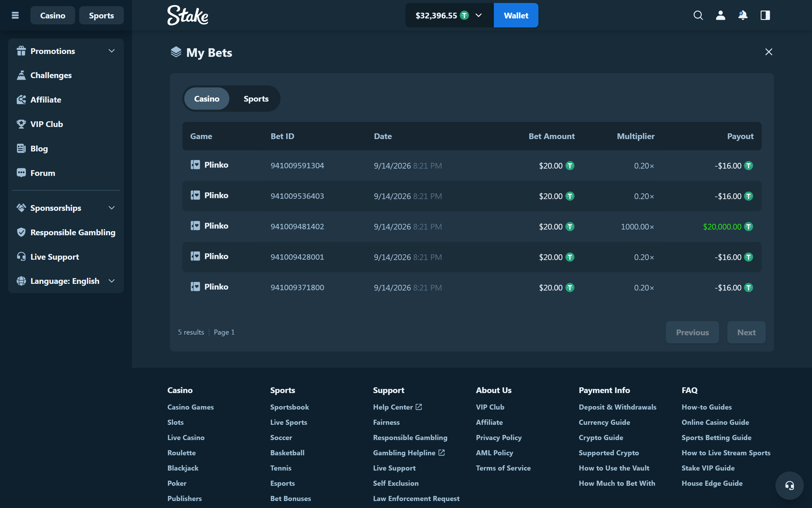812x508 pixels.
Task: Open the notifications bell icon
Action: tap(743, 16)
